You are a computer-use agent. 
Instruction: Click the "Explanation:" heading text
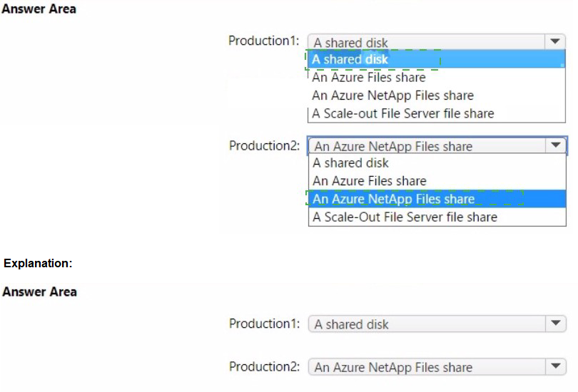[x=38, y=263]
